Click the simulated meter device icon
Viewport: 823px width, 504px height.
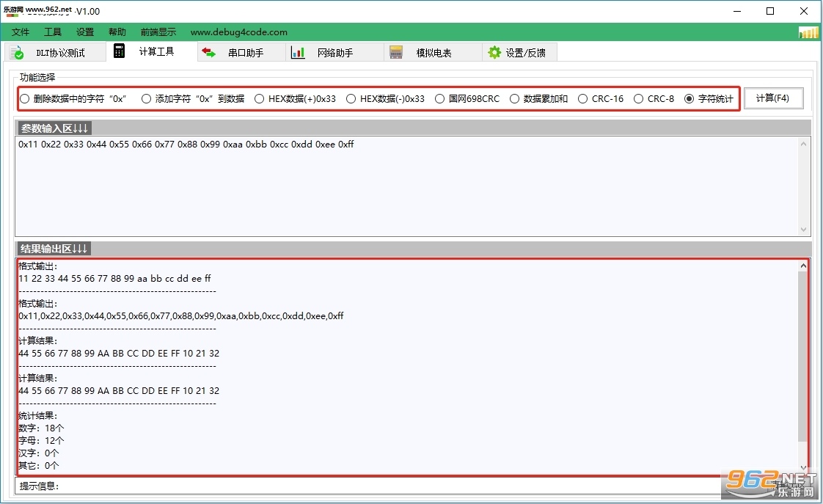pos(396,53)
